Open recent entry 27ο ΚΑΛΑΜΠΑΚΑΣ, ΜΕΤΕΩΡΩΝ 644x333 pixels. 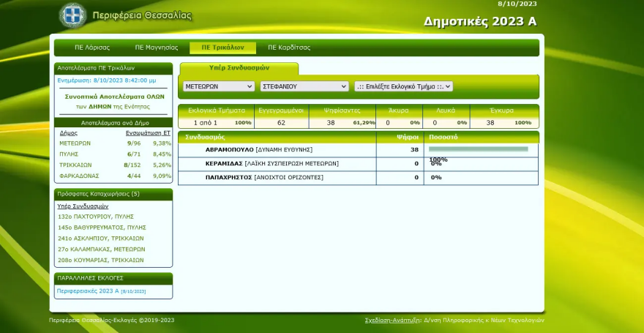pos(101,249)
